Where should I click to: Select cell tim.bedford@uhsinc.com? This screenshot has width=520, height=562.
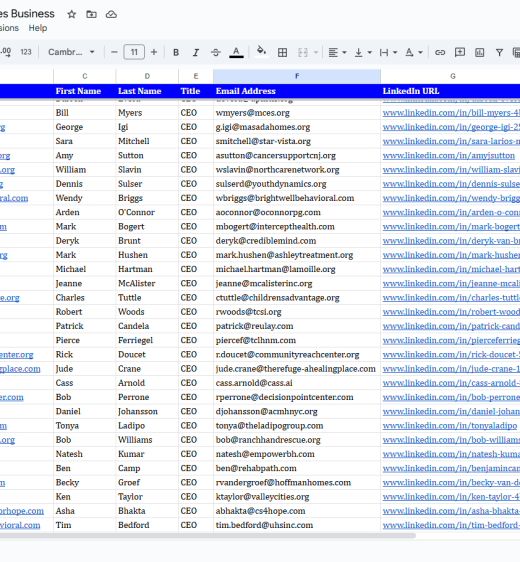[x=297, y=525]
